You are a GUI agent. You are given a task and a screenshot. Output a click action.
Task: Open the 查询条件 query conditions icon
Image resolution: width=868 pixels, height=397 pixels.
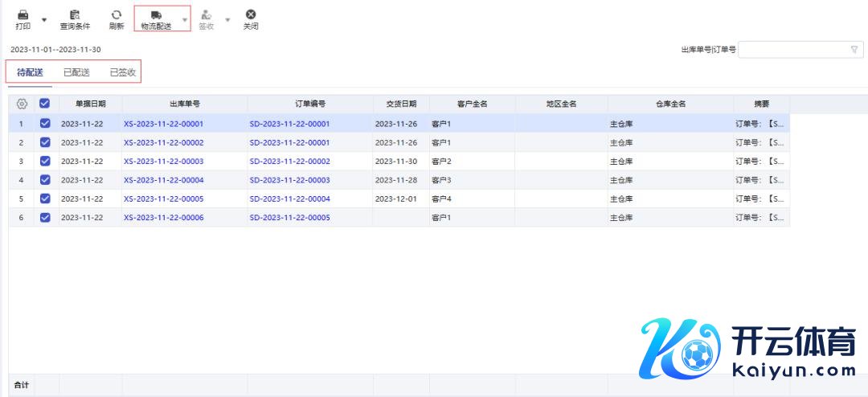tap(75, 14)
